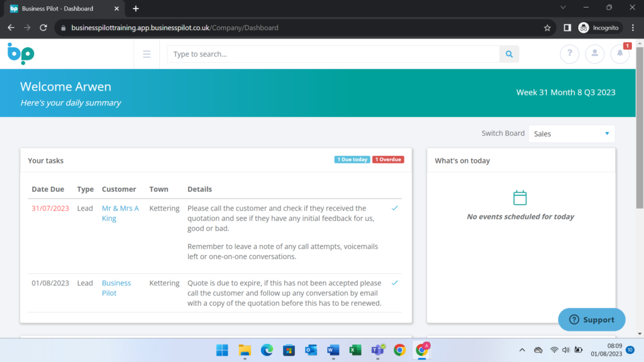Viewport: 644px width, 362px height.
Task: Open the notifications bell
Action: (x=619, y=54)
